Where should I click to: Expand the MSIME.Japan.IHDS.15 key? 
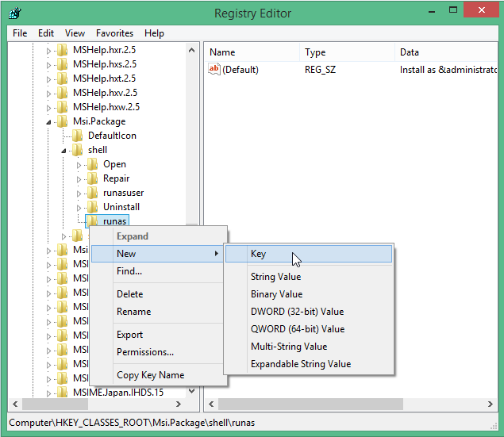click(x=48, y=393)
